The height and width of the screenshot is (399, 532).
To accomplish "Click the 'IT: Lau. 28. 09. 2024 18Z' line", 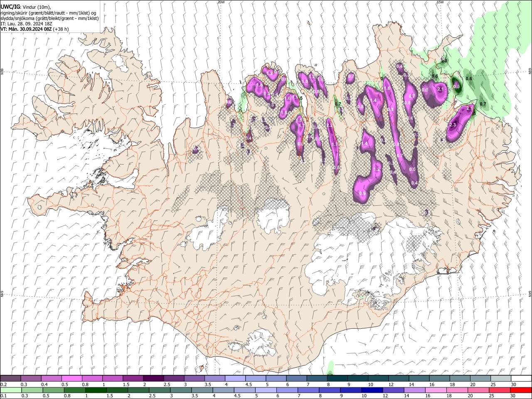I will pos(26,24).
